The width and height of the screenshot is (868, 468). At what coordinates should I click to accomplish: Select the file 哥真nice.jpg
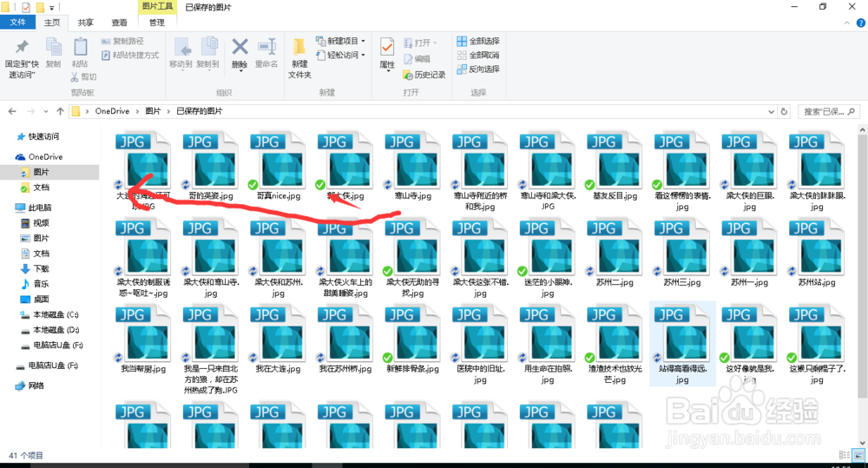[278, 166]
